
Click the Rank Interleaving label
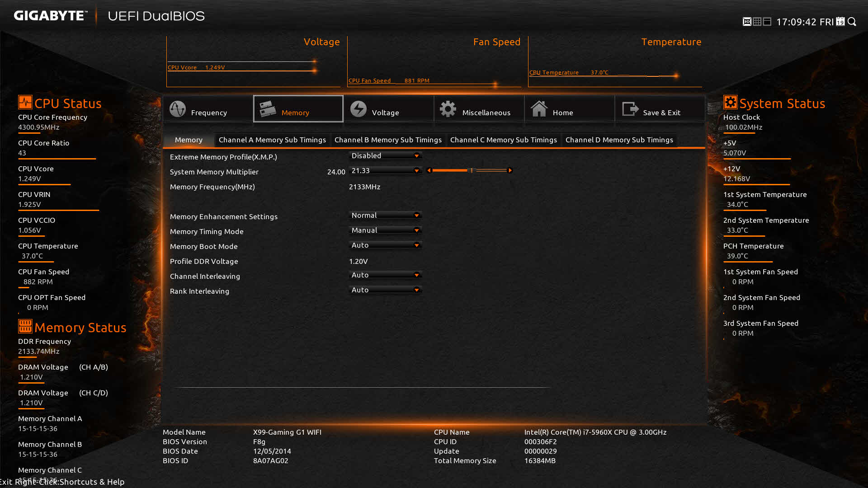pyautogui.click(x=199, y=291)
